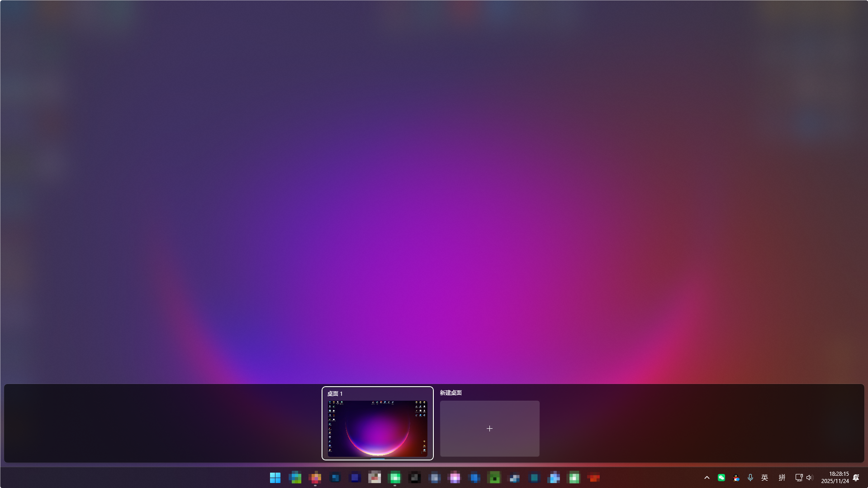
Task: Open the volume control in the tray
Action: [x=809, y=477]
